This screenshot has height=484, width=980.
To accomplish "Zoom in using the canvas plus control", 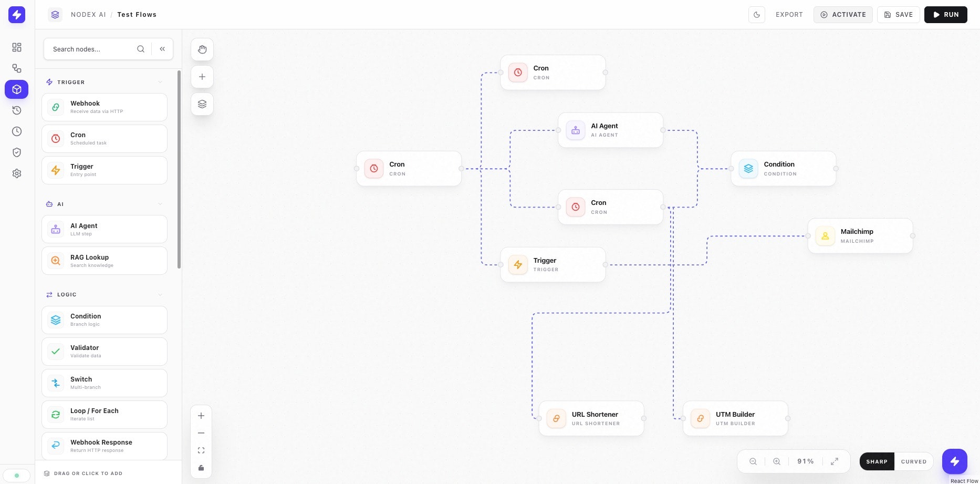I will (x=201, y=415).
